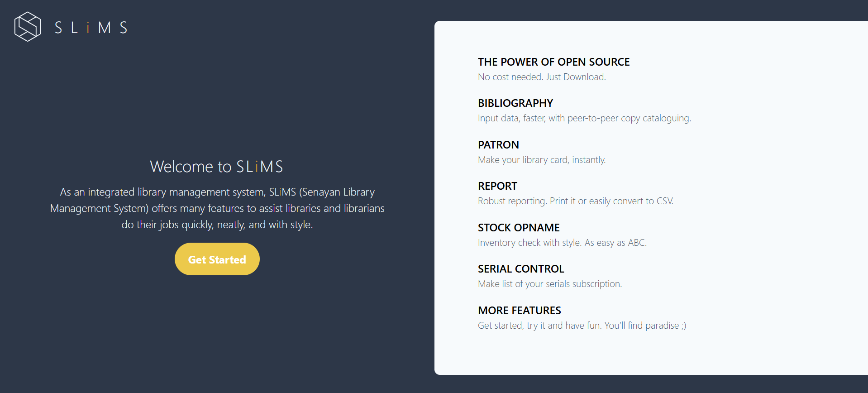Select the REPORT heading
The image size is (868, 393).
[497, 186]
